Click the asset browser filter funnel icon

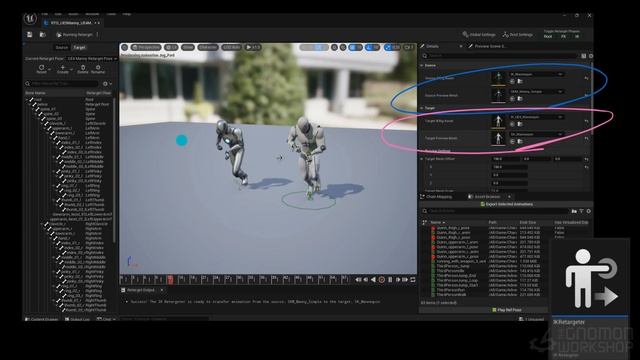click(582, 211)
